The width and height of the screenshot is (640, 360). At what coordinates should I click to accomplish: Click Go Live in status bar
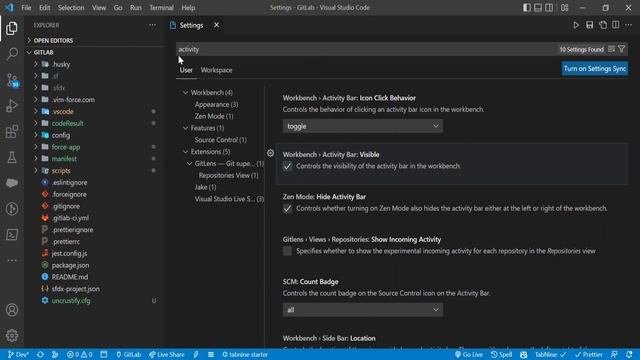click(x=468, y=354)
